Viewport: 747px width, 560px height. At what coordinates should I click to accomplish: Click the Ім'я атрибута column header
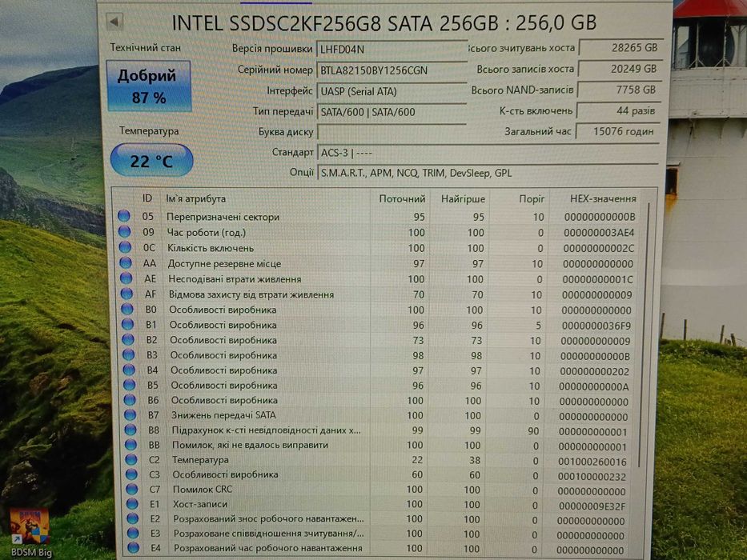196,198
